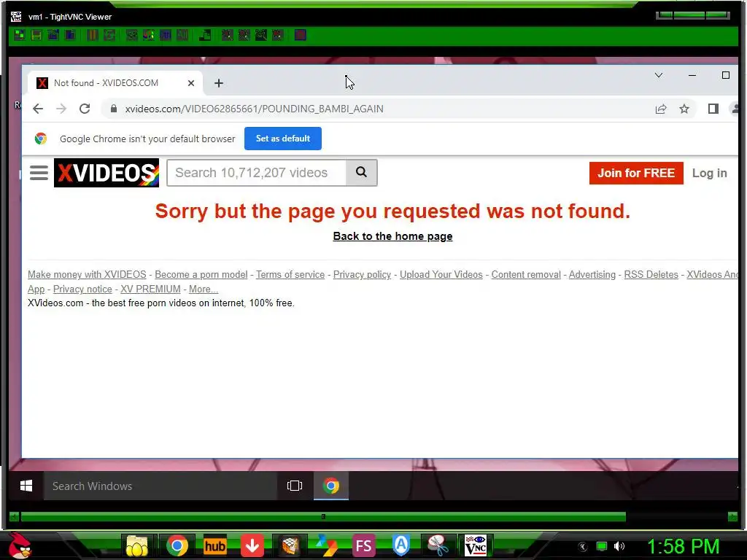Go back with Chrome's back arrow
Viewport: 747px width, 560px height.
pyautogui.click(x=38, y=109)
